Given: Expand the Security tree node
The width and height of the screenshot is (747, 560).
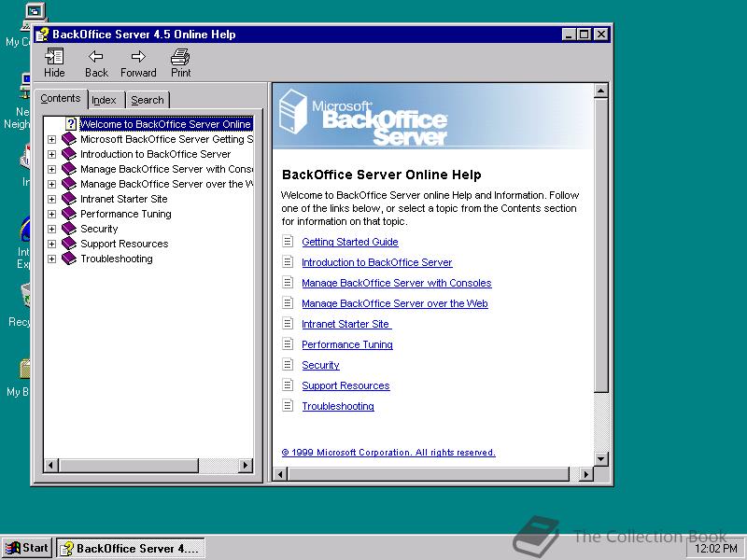Looking at the screenshot, I should (51, 229).
